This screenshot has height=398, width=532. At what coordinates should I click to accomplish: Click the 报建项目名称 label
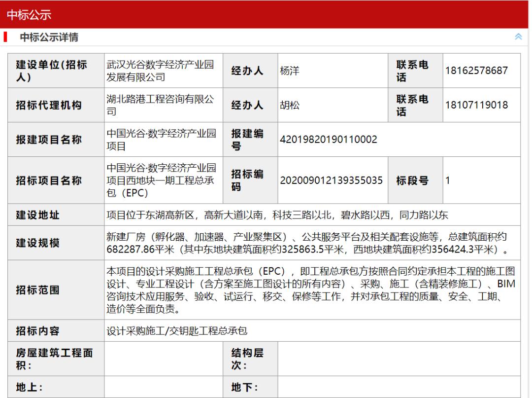pos(49,140)
